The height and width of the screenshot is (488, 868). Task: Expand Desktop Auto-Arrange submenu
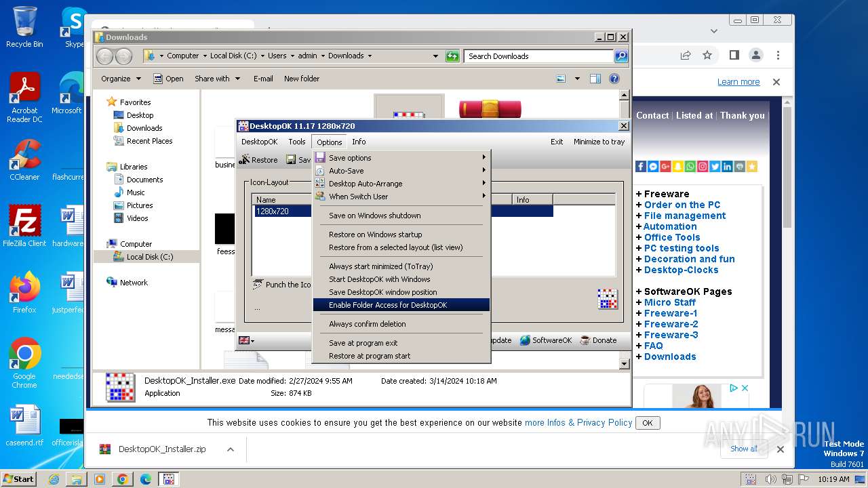click(401, 184)
